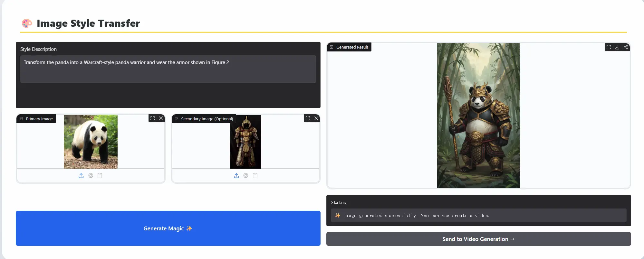
Task: Expand Generated Result to fullscreen
Action: (609, 47)
